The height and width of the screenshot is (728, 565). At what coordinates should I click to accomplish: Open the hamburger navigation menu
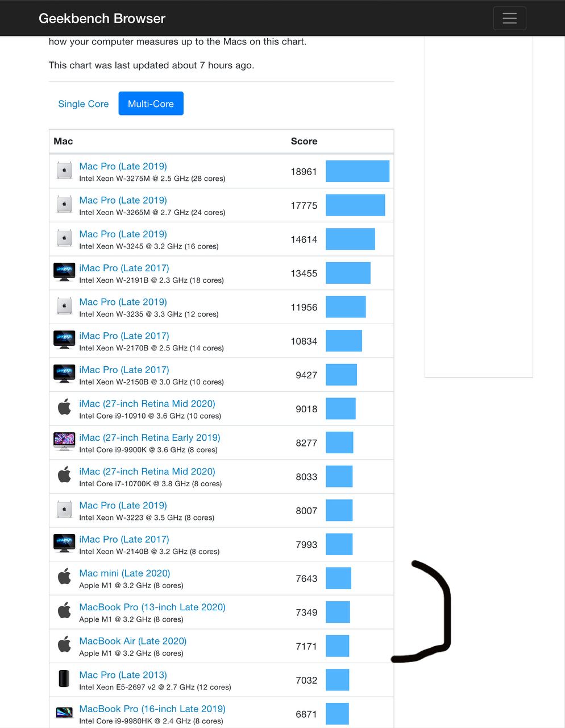(x=509, y=18)
